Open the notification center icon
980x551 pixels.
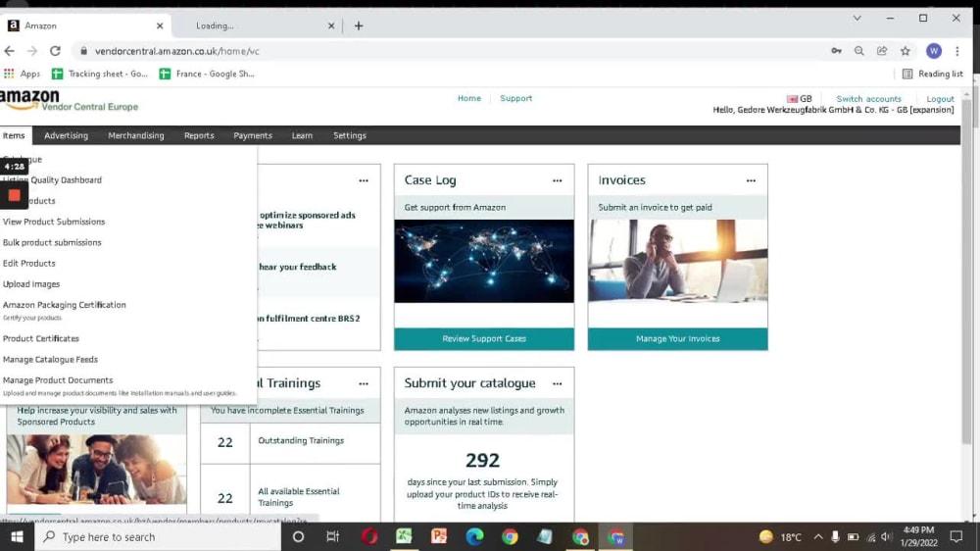tap(955, 536)
